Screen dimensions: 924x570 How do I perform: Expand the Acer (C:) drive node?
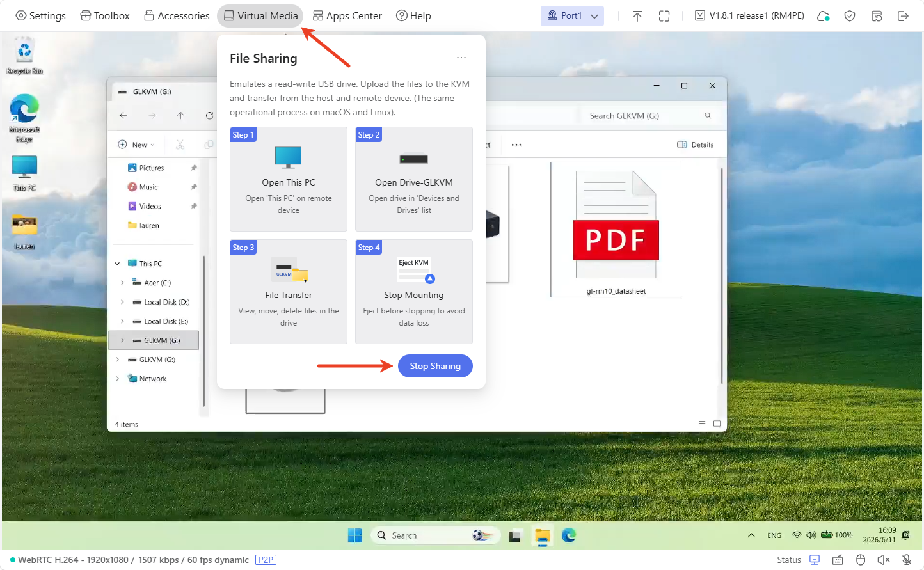coord(122,283)
